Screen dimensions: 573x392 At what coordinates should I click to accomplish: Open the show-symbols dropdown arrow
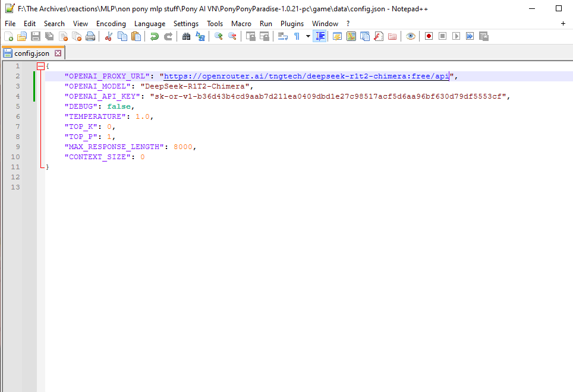coord(308,36)
